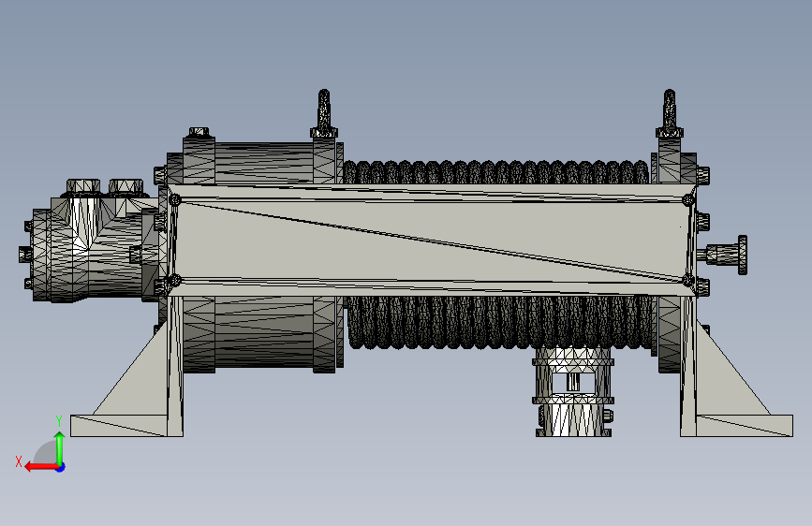The width and height of the screenshot is (812, 526).
Task: Select the roller assembly beneath the rope drum
Action: pyautogui.click(x=573, y=392)
